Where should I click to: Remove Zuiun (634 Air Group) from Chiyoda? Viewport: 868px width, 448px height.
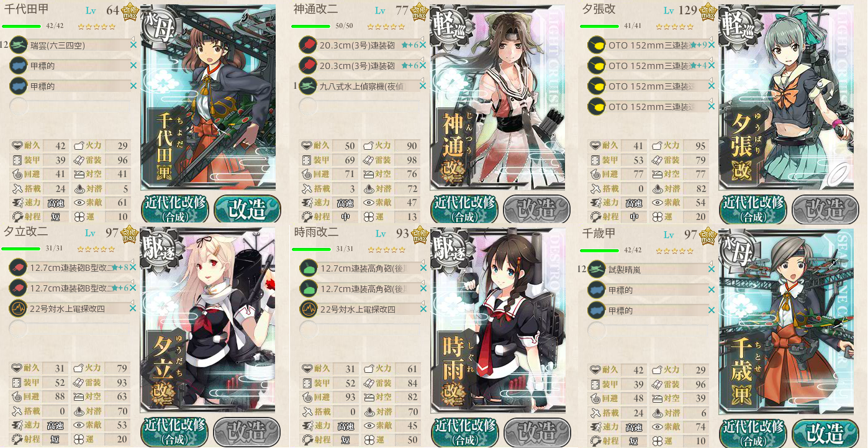[133, 45]
